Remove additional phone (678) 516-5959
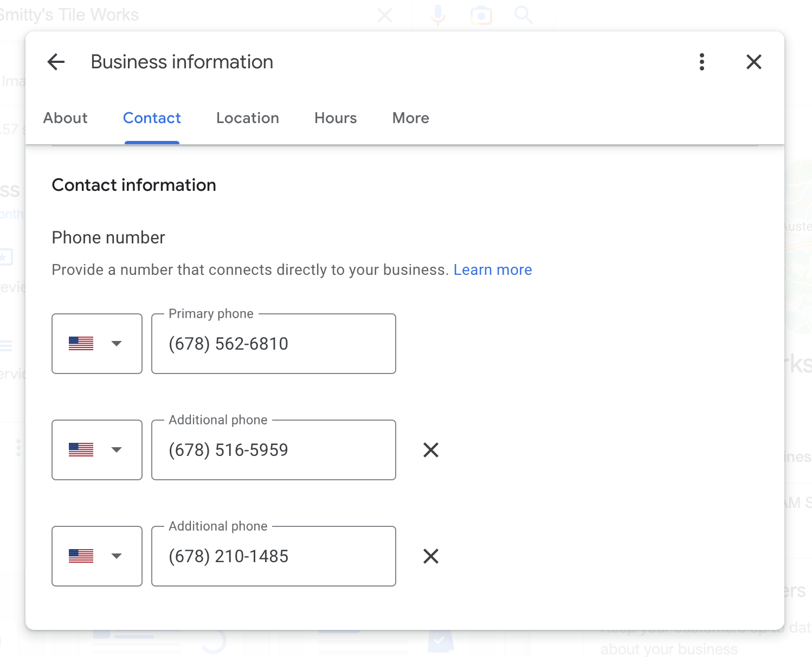The width and height of the screenshot is (812, 657). coord(431,450)
